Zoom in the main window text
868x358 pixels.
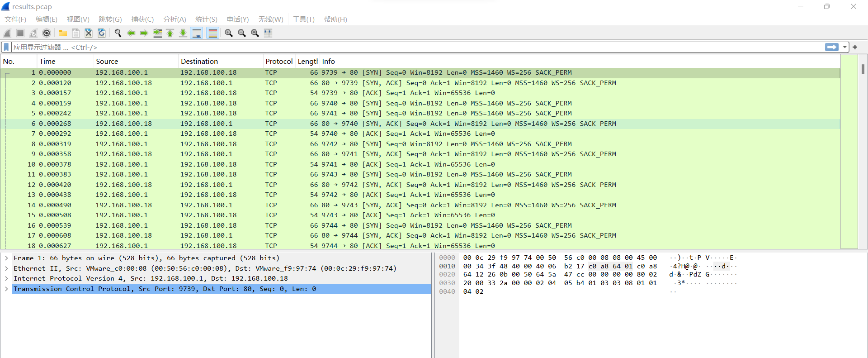point(229,33)
